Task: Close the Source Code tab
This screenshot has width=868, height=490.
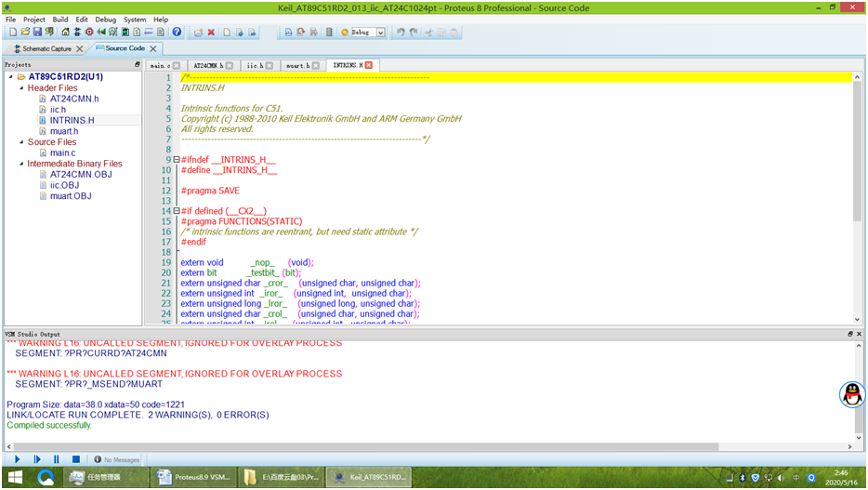Action: (x=153, y=48)
